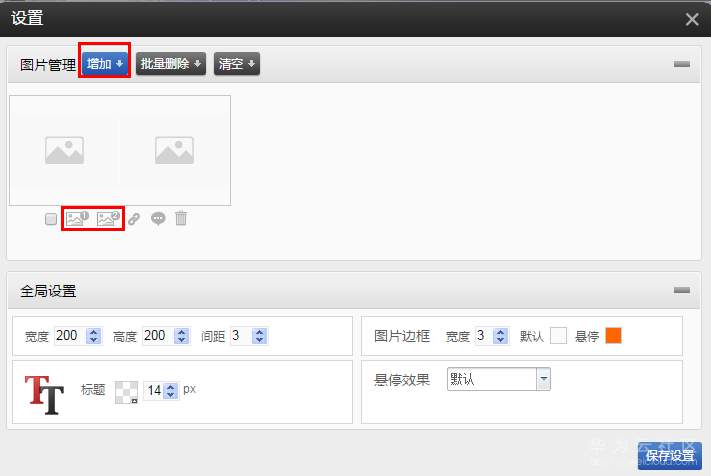Click the right placeholder image thumbnail
This screenshot has height=476, width=711.
175,150
